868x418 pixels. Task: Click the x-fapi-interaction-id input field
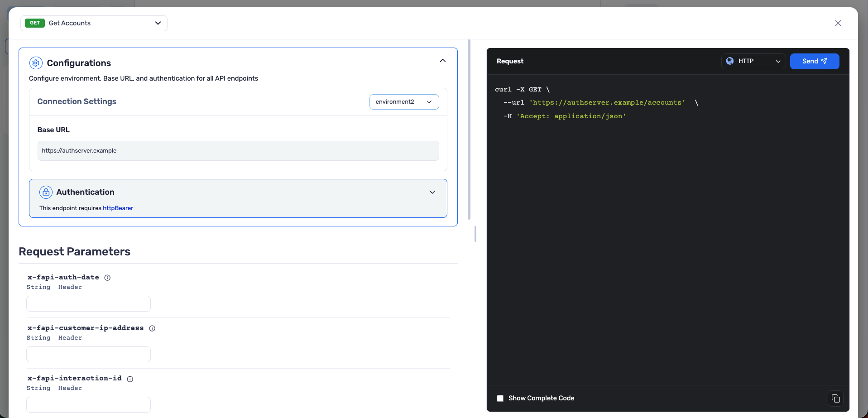tap(88, 404)
